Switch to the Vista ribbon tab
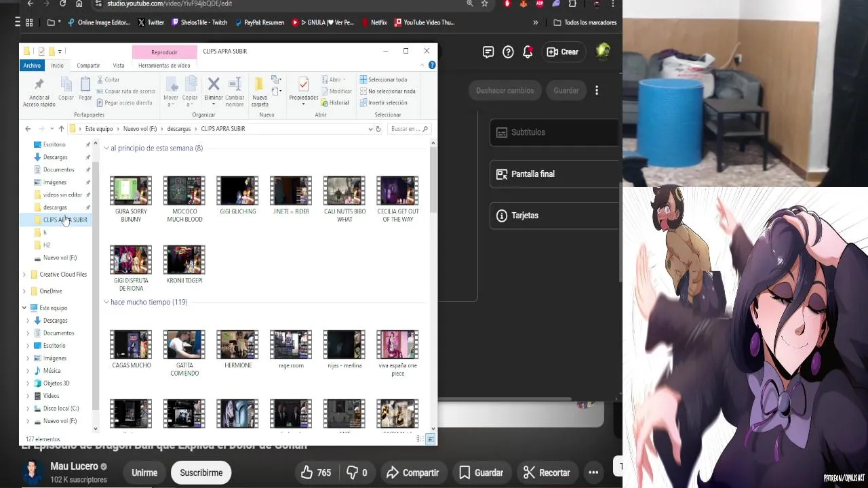The height and width of the screenshot is (488, 868). [119, 65]
